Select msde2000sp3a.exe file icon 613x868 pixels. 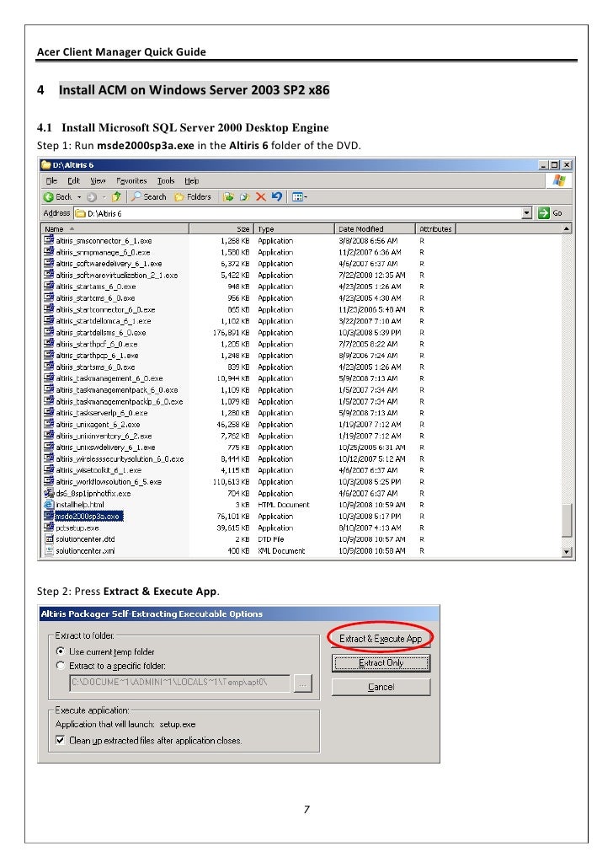(49, 516)
